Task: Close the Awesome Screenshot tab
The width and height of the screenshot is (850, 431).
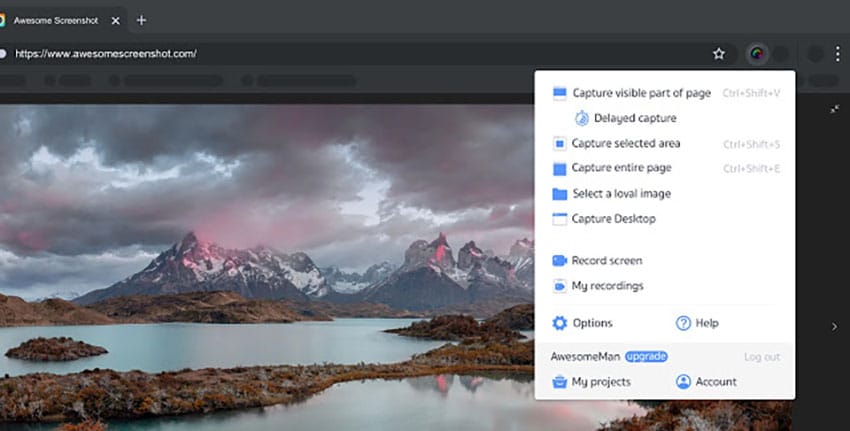Action: coord(115,21)
